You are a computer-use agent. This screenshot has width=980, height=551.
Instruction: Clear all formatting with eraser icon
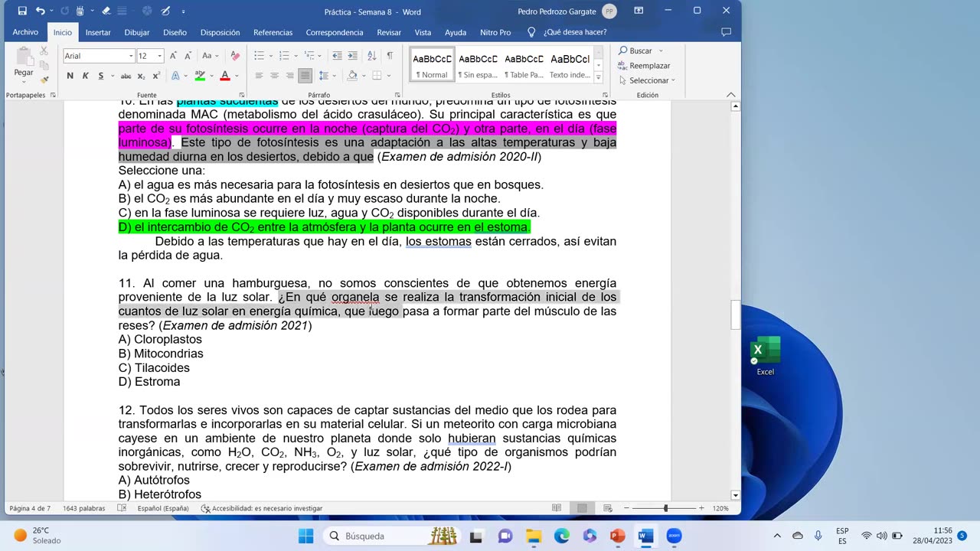pos(235,56)
